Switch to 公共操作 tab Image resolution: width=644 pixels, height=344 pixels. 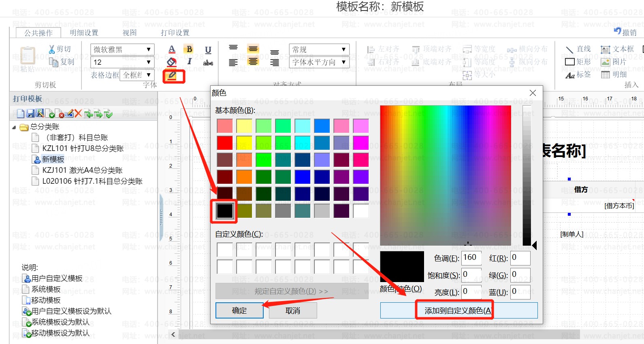38,33
